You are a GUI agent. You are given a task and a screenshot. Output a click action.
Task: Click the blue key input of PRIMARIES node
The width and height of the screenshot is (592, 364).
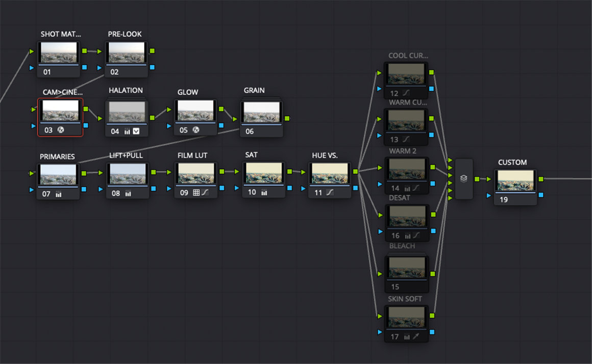coord(32,189)
